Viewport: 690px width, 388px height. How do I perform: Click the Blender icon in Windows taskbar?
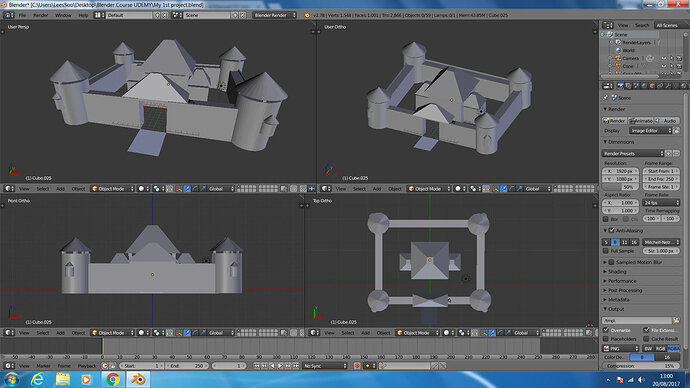click(x=138, y=379)
